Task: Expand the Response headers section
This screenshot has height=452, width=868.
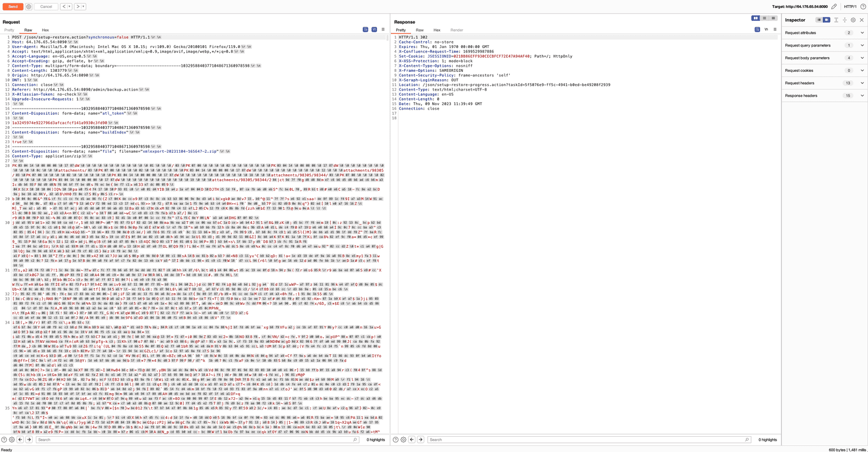Action: tap(862, 96)
